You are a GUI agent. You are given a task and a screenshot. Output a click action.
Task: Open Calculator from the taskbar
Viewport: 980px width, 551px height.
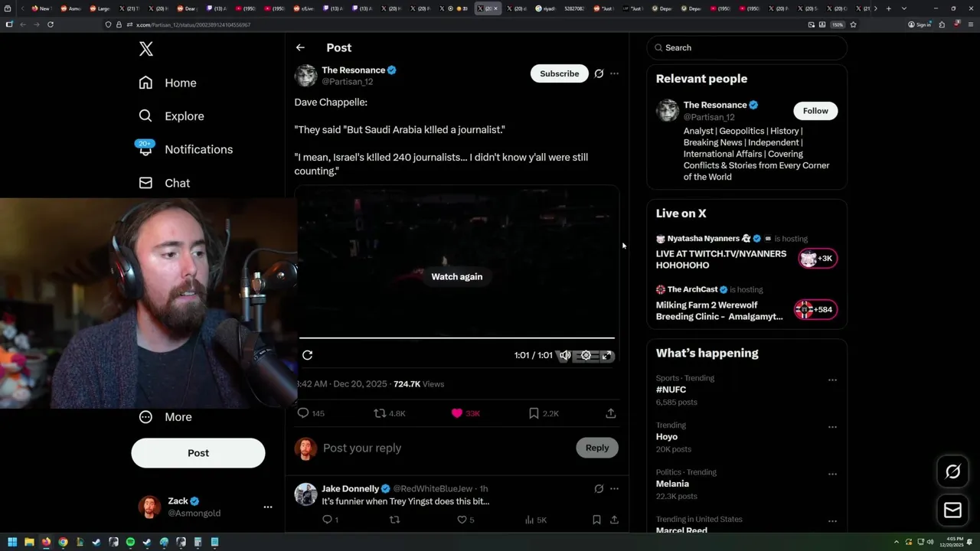pyautogui.click(x=198, y=542)
